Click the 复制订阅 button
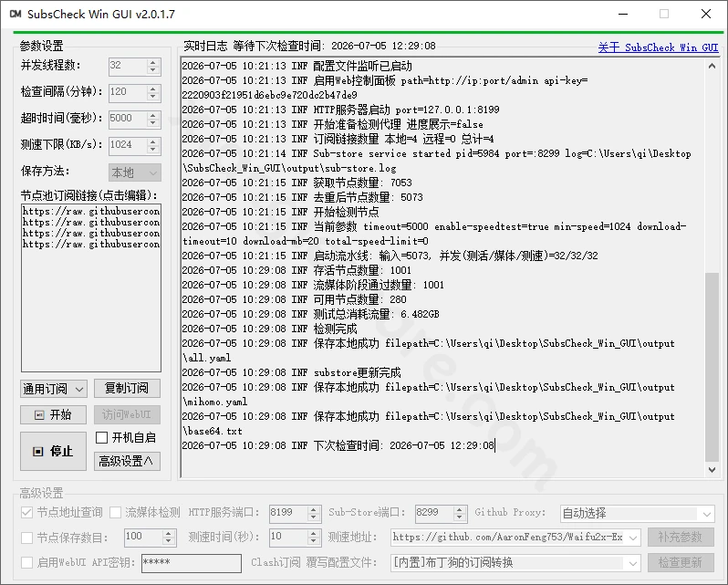Screen dimensions: 728x585 pos(127,389)
